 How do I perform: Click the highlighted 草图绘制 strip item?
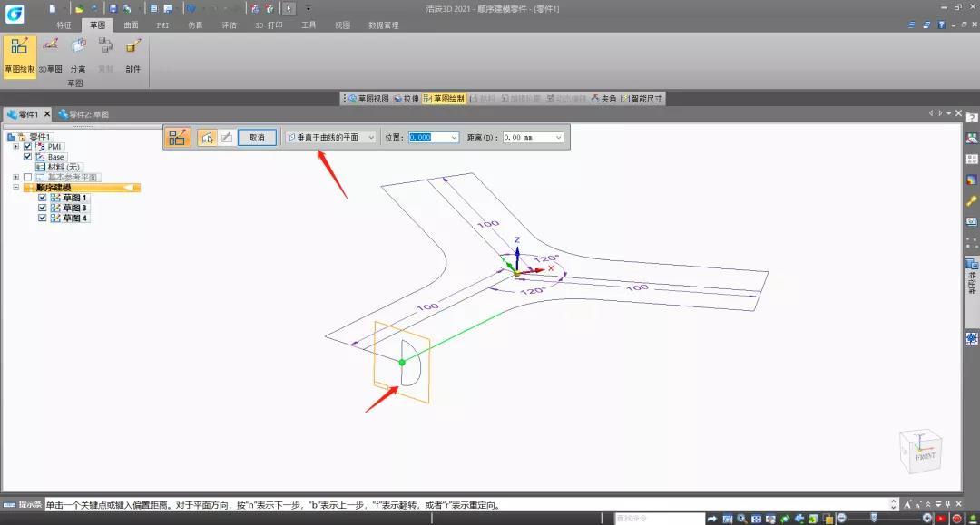(444, 99)
